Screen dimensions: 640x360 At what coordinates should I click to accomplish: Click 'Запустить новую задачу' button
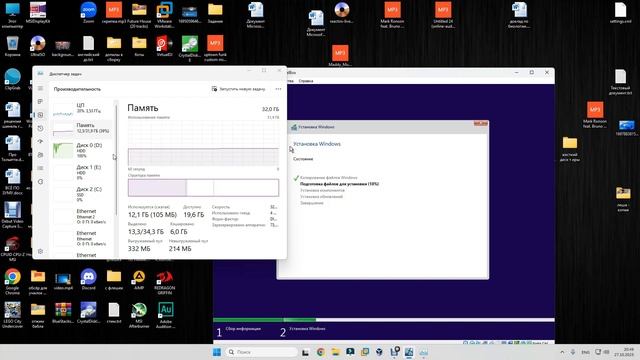[238, 89]
